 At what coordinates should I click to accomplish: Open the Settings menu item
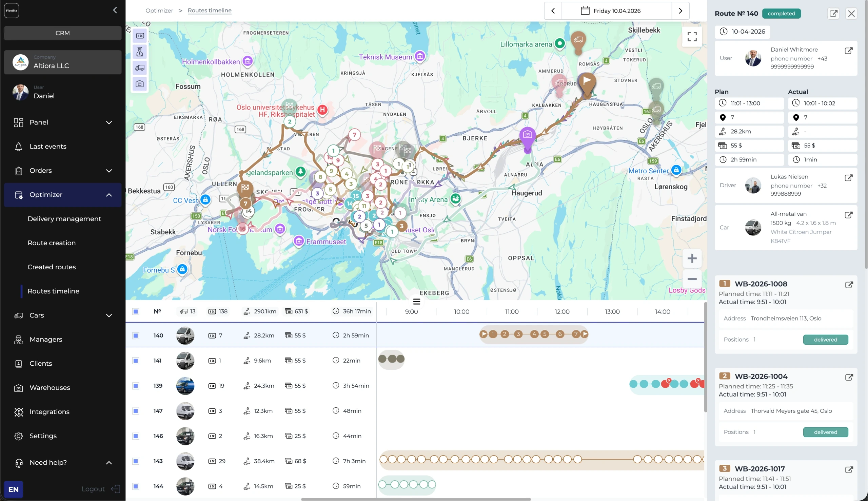[63, 436]
